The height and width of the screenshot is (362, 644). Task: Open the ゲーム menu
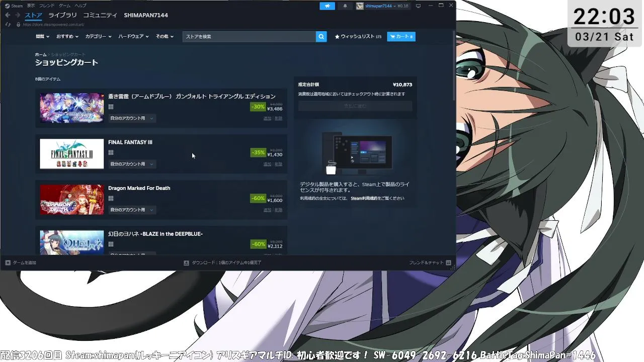point(64,6)
